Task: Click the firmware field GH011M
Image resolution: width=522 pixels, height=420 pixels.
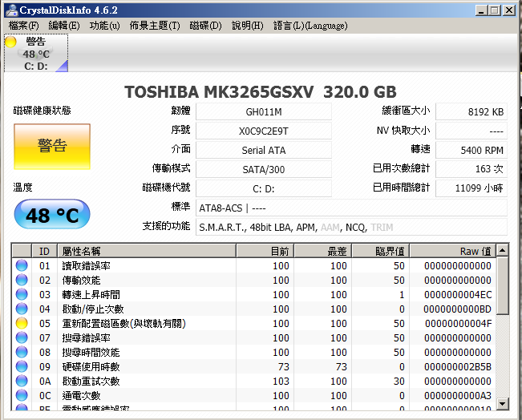Action: point(264,111)
